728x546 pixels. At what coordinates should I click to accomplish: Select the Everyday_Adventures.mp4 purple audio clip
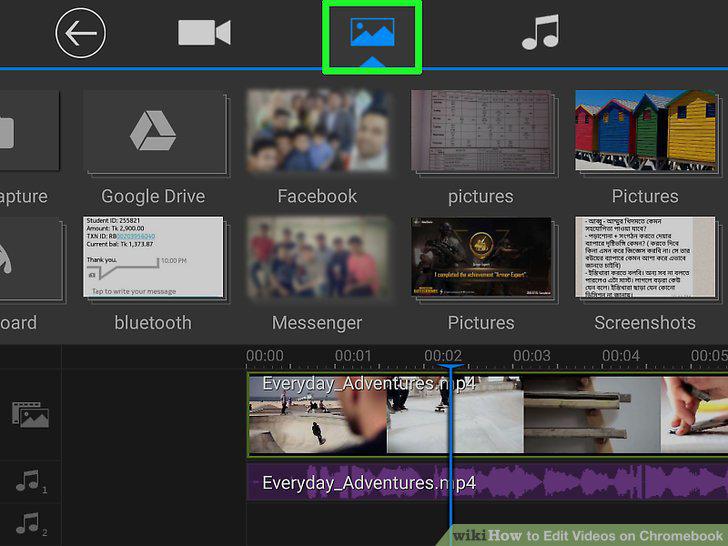click(487, 483)
